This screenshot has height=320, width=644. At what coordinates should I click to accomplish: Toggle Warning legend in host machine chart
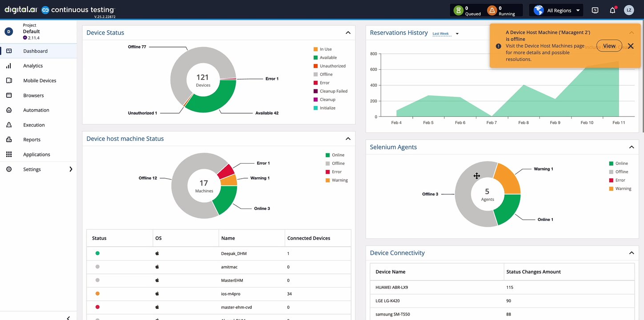pos(337,180)
